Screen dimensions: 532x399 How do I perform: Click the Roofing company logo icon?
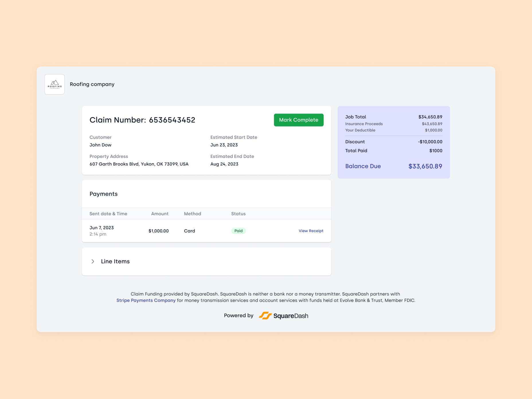(x=54, y=84)
